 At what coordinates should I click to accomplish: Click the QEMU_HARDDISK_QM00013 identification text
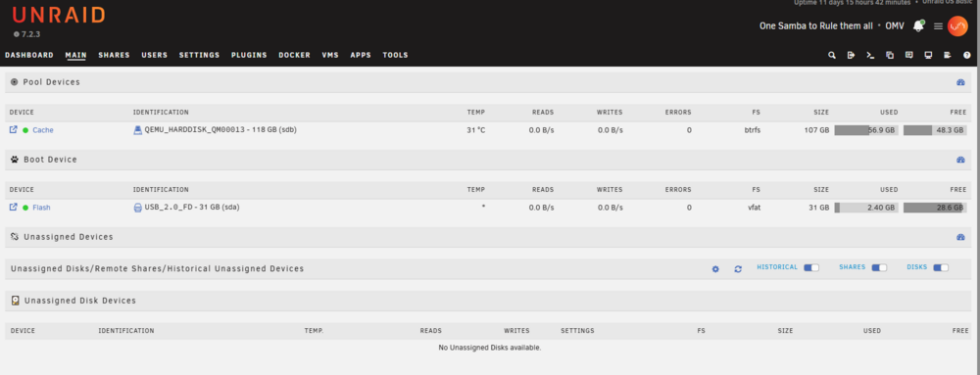[x=220, y=130]
